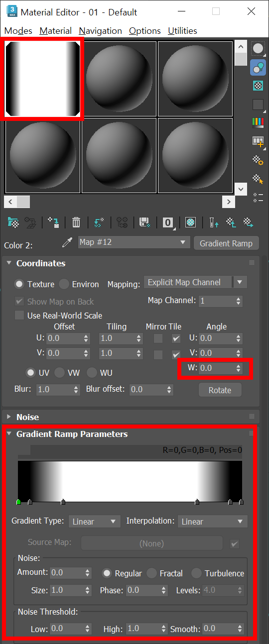Click the Blur value field
269x644 pixels.
(x=53, y=389)
